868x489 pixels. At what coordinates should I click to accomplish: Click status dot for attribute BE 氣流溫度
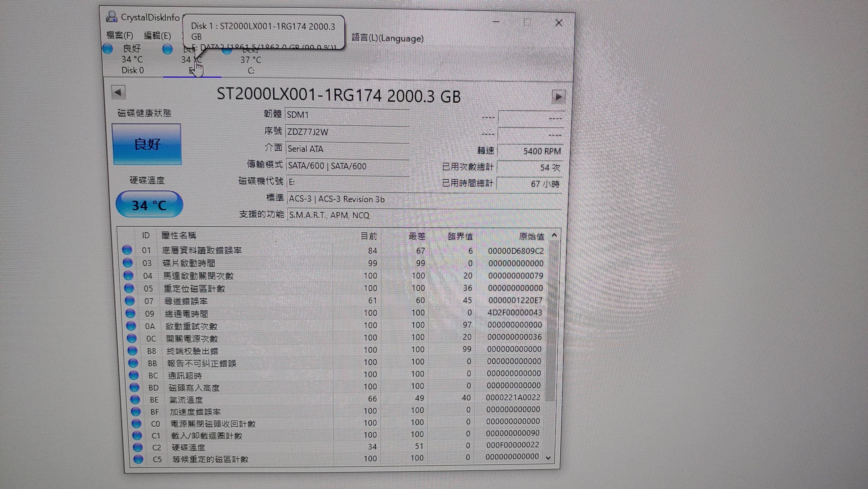pyautogui.click(x=135, y=399)
